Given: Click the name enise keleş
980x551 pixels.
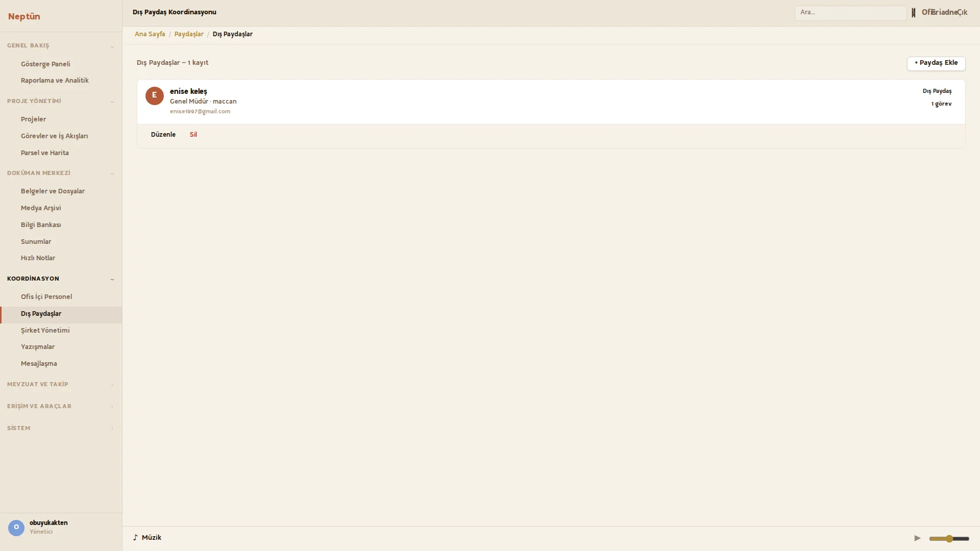Looking at the screenshot, I should pyautogui.click(x=188, y=91).
